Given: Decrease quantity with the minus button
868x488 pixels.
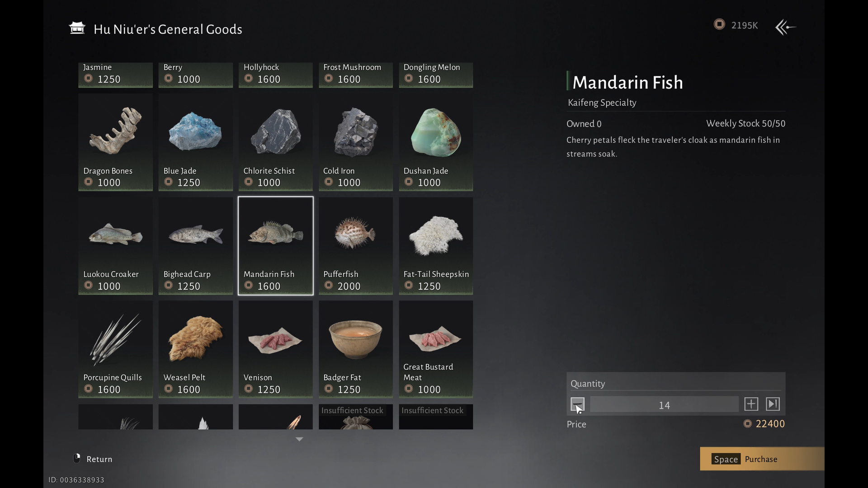Looking at the screenshot, I should click(x=577, y=404).
